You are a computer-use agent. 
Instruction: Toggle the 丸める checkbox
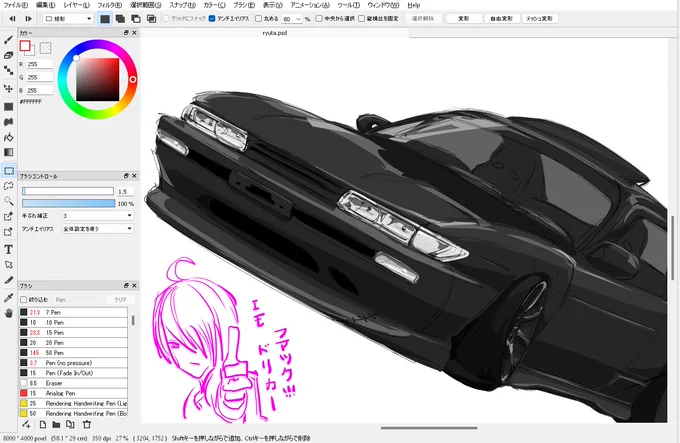tap(258, 19)
